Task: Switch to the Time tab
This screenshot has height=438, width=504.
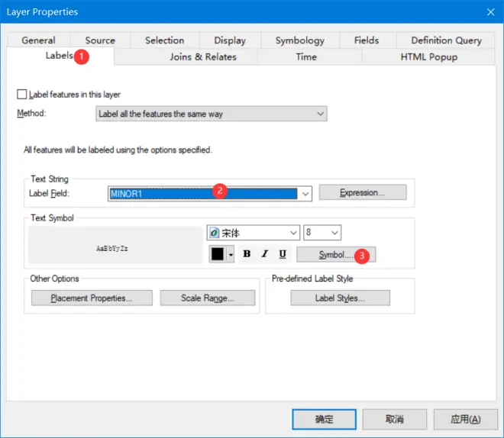Action: pos(306,56)
